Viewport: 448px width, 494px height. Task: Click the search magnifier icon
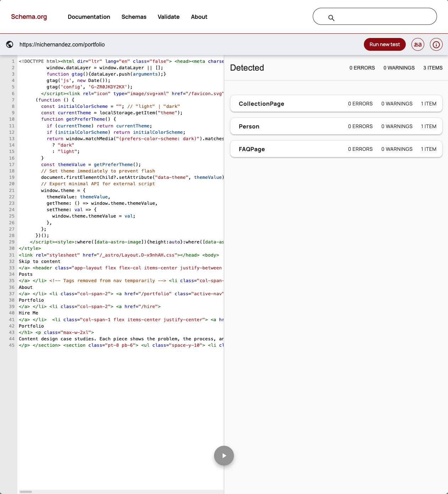pos(331,18)
